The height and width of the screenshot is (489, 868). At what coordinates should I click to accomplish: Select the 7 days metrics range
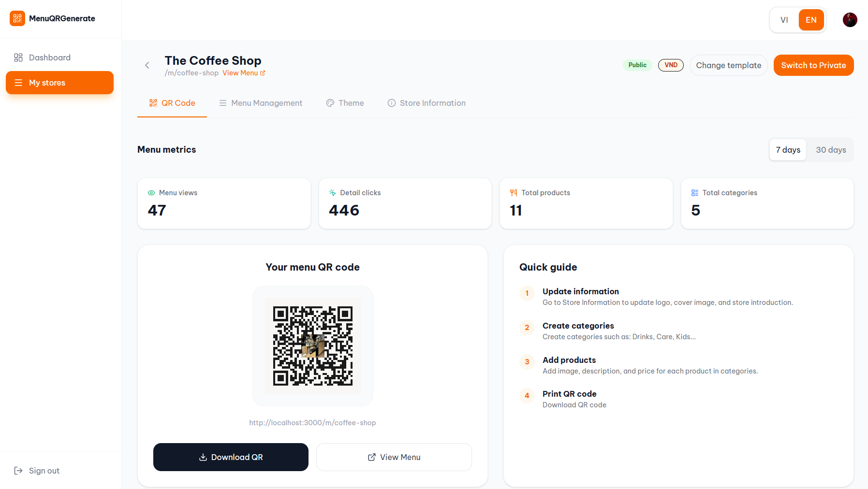[x=788, y=150]
